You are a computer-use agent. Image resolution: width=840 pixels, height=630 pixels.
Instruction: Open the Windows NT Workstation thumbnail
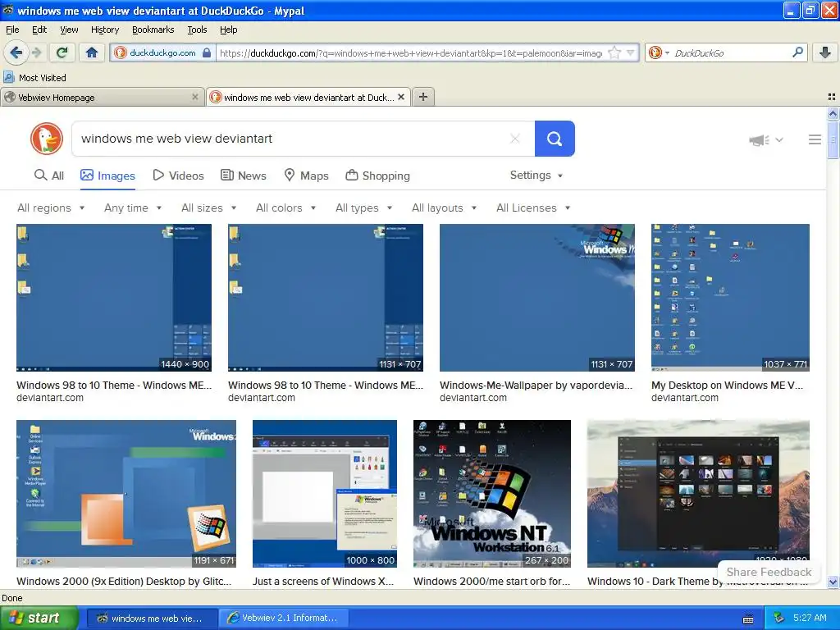coord(492,493)
